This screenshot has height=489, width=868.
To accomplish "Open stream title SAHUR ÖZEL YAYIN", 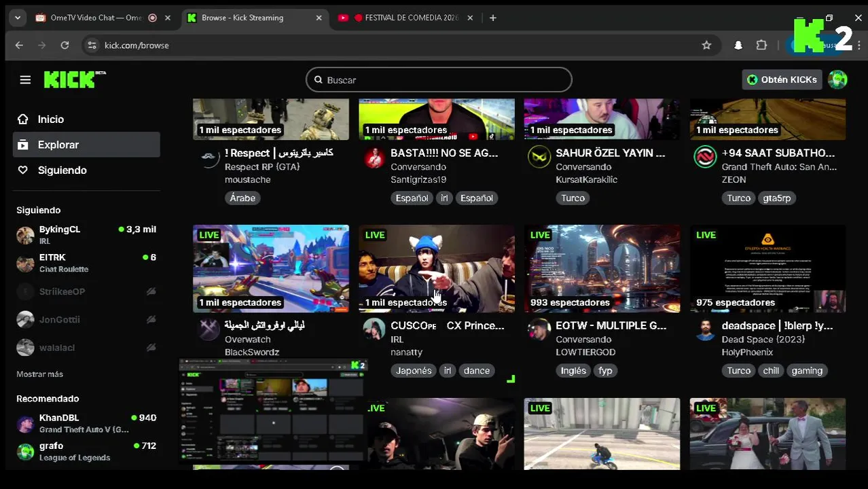I will [x=611, y=153].
